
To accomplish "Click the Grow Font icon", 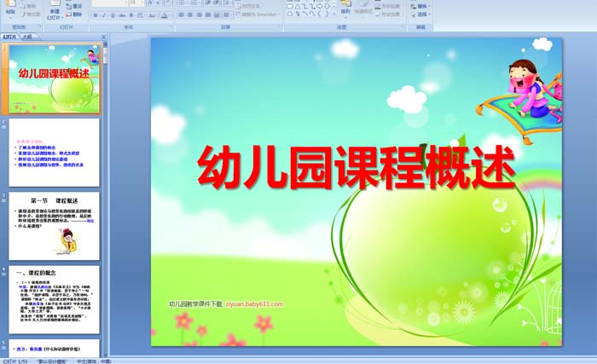I will 150,3.
